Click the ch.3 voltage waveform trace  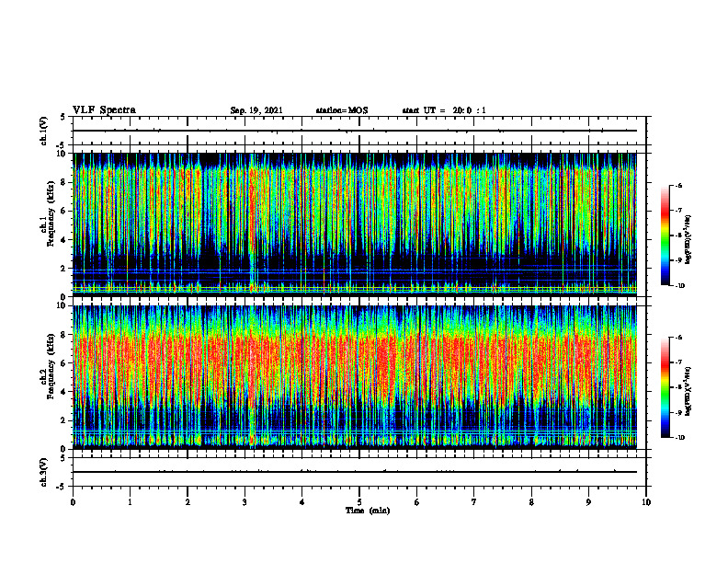[x=355, y=472]
